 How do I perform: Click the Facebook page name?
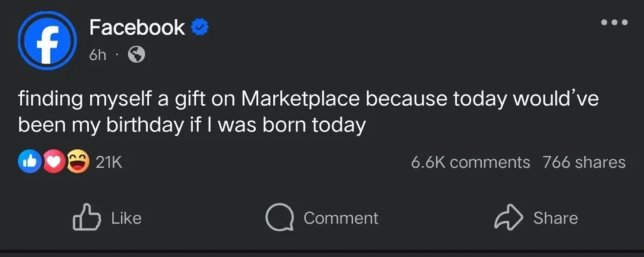point(136,27)
